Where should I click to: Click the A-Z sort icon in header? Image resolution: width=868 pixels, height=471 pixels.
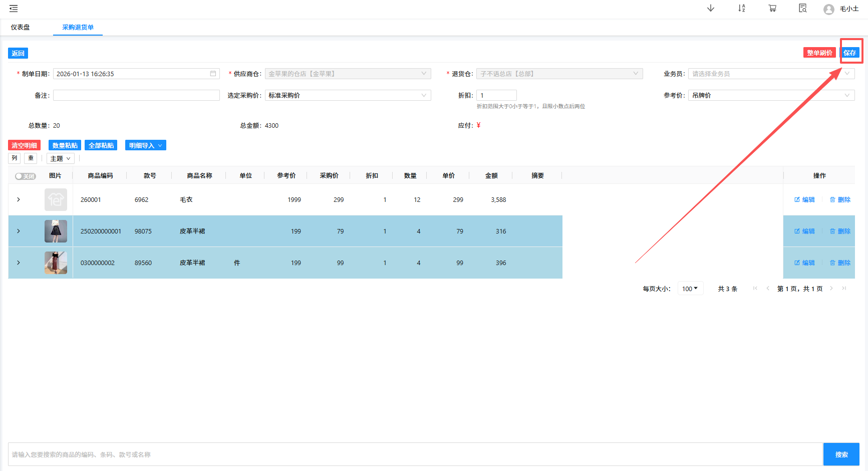[x=741, y=9]
